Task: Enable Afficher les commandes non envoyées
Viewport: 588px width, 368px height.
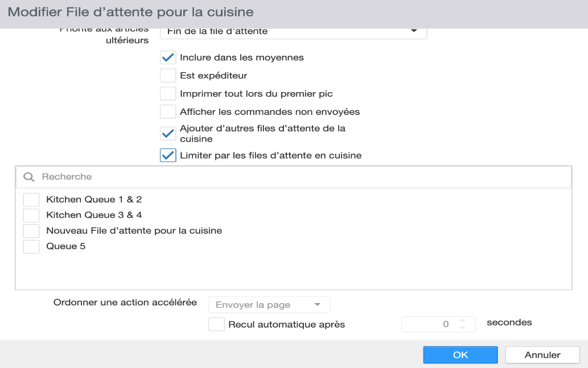Action: click(x=168, y=111)
